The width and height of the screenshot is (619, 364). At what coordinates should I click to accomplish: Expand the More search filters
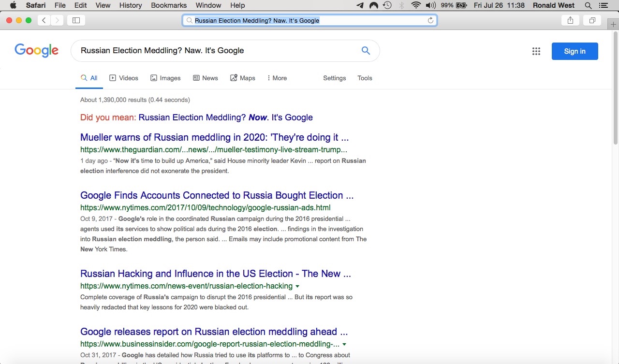point(277,78)
